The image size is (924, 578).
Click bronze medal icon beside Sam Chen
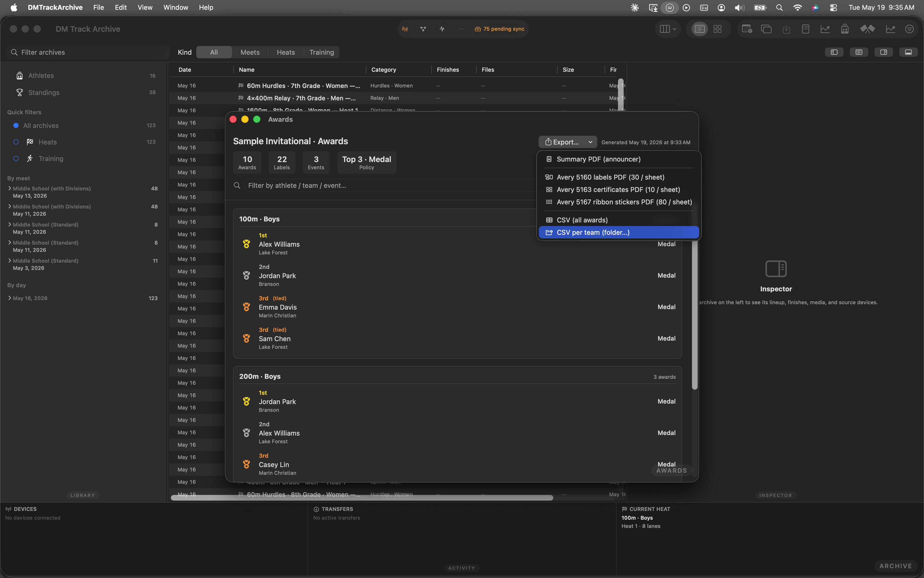pos(247,338)
